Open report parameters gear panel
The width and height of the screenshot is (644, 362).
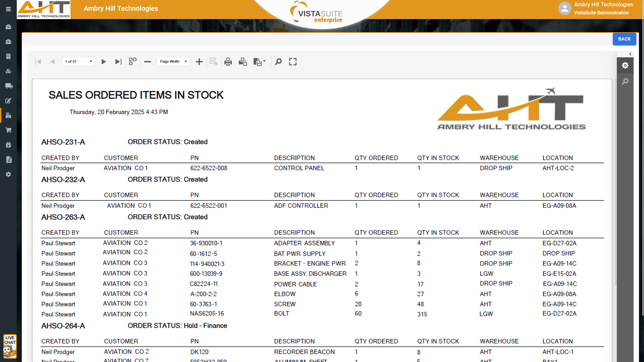point(625,65)
